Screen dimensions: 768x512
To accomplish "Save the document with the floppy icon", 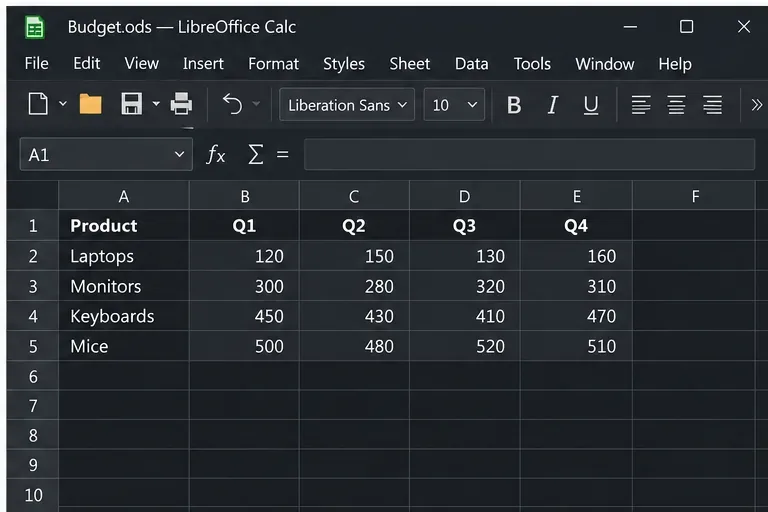I will tap(132, 104).
